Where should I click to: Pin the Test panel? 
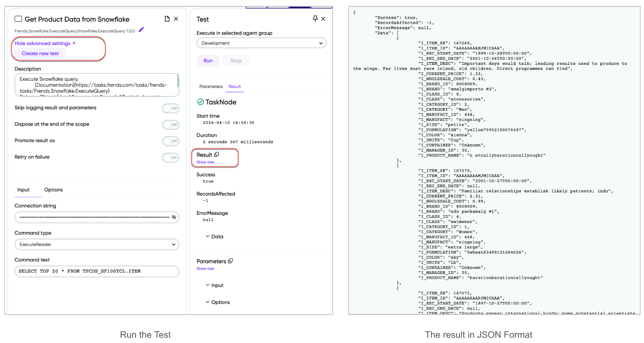point(315,19)
